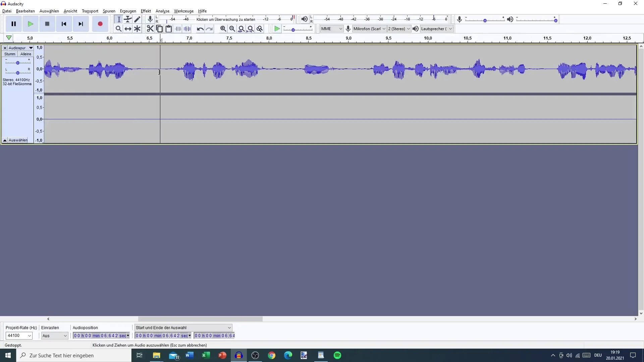This screenshot has height=362, width=644.
Task: Open the Bearbeiten menu
Action: 25,11
